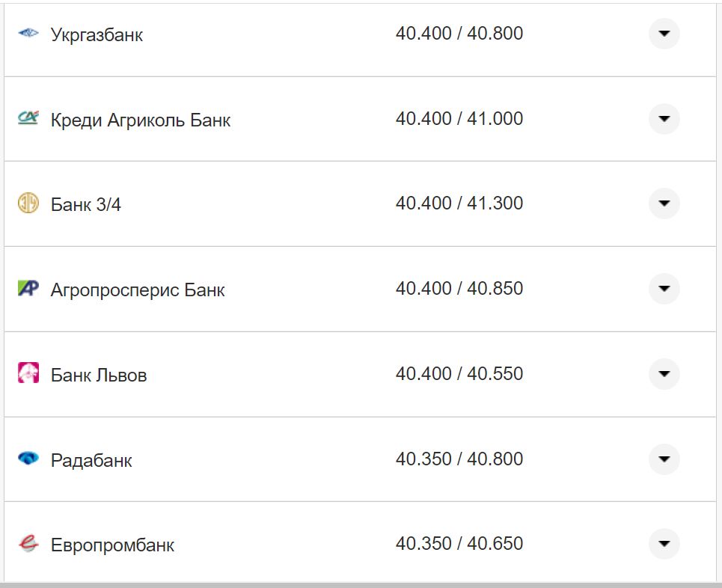Open the Европромбанк dropdown arrow
The height and width of the screenshot is (588, 722).
664,544
